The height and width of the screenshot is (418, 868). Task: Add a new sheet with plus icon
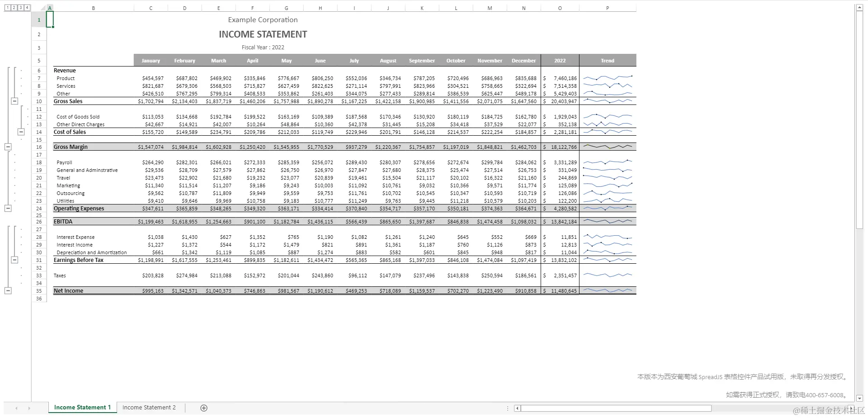(204, 408)
